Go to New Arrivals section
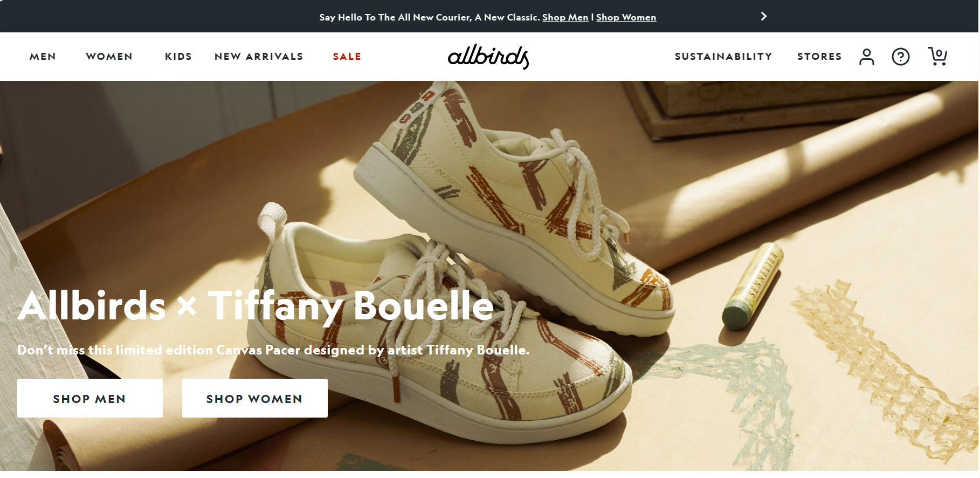The width and height of the screenshot is (980, 478). [259, 57]
